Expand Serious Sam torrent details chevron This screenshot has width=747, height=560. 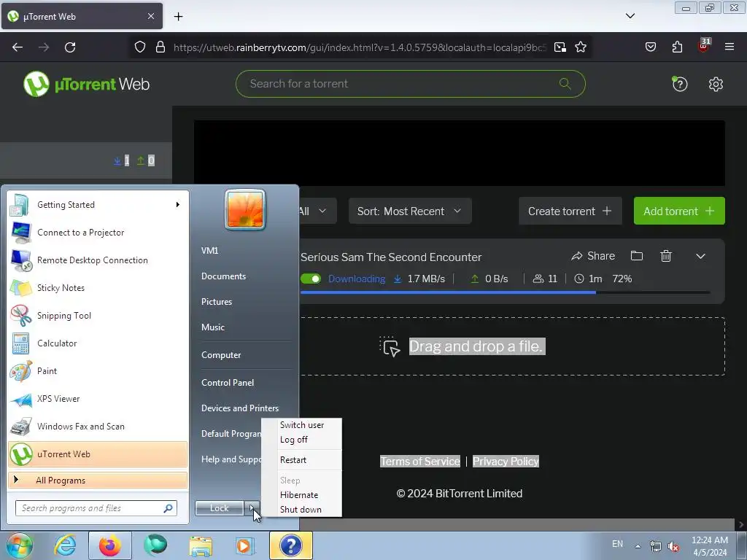[x=700, y=256]
